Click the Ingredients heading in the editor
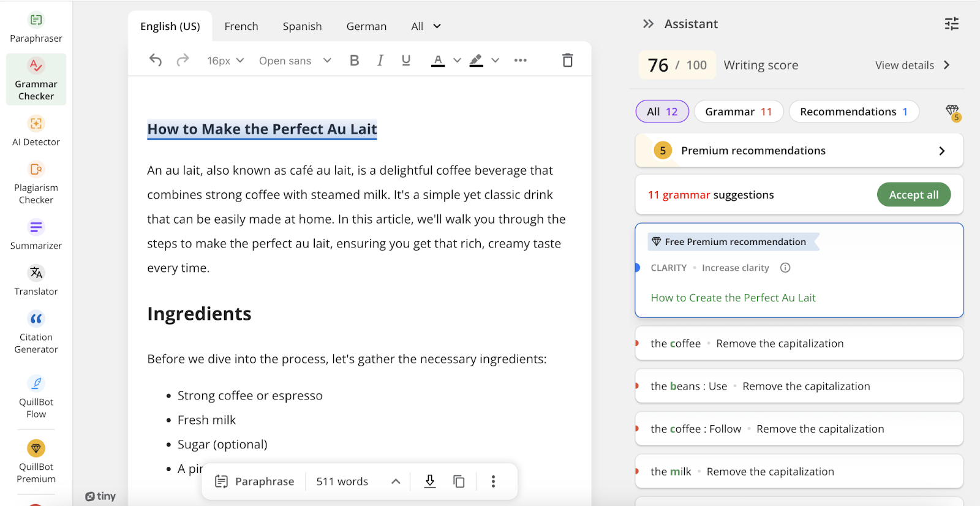980x506 pixels. 199,314
